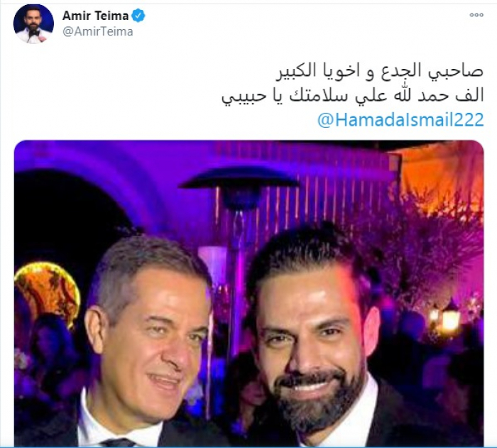This screenshot has height=448, width=497.
Task: Open the attached photo of the two men
Action: point(248,293)
